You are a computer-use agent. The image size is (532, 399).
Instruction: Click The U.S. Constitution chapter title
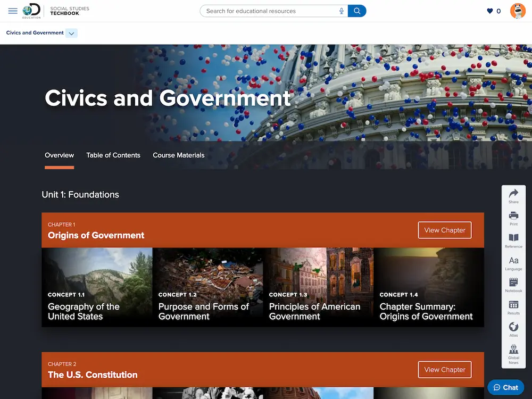(93, 375)
